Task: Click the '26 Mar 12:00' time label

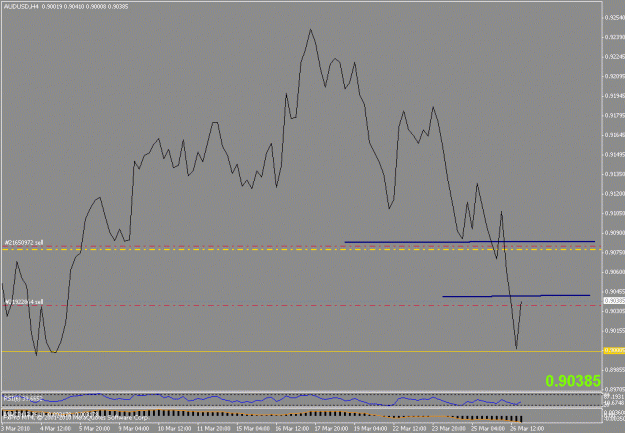Action: click(527, 429)
